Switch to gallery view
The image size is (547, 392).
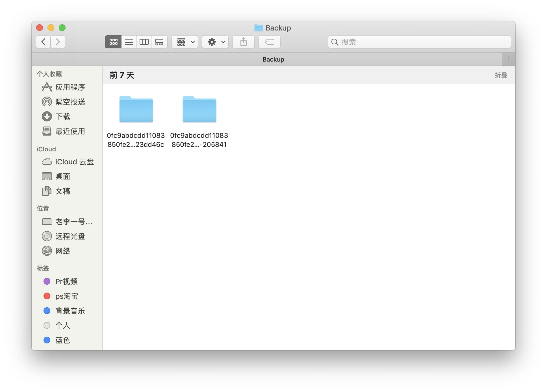pyautogui.click(x=159, y=42)
